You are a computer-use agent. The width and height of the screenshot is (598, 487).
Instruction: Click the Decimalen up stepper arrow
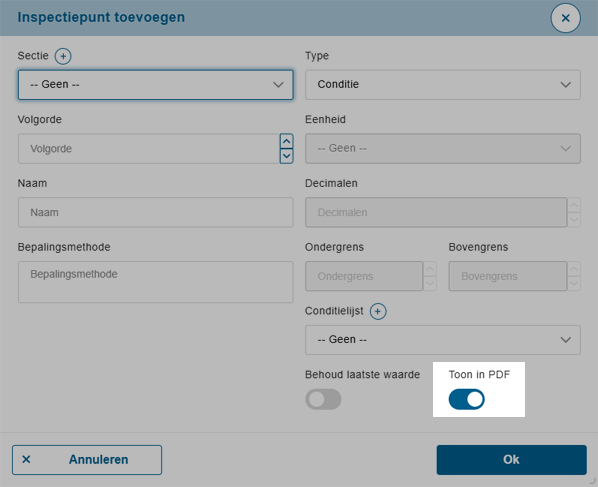[x=574, y=205]
